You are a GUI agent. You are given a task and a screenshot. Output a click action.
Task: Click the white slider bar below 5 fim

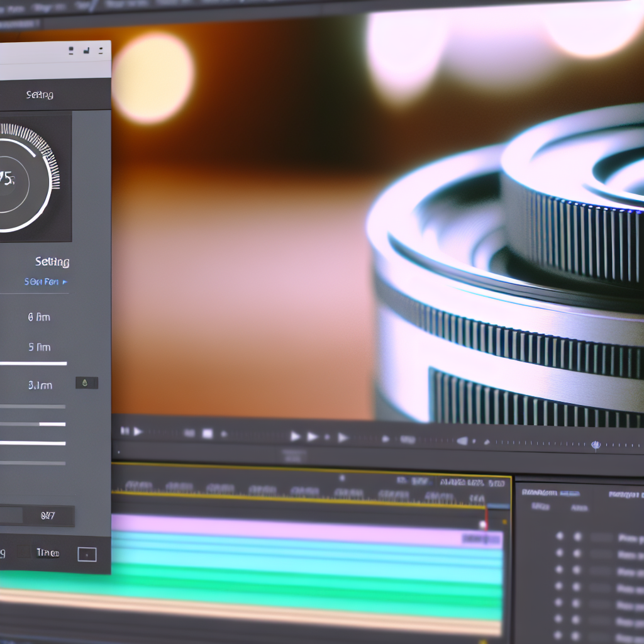coord(33,364)
